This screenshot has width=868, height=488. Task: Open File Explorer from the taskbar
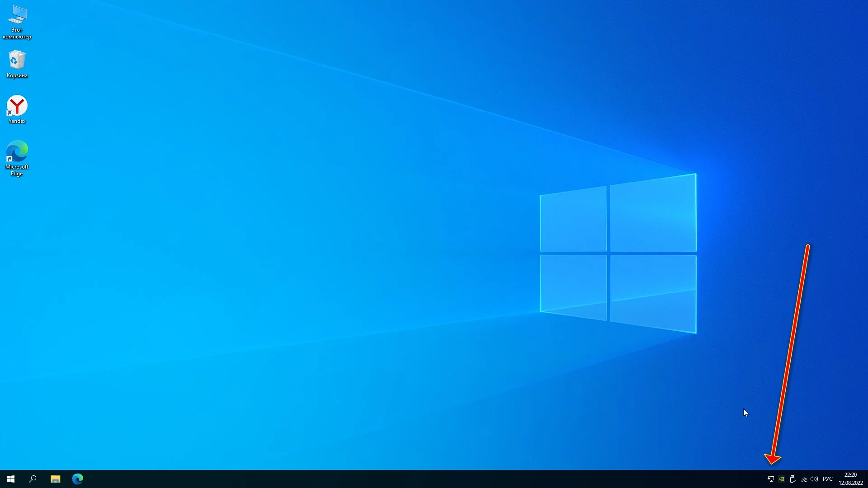coord(55,479)
